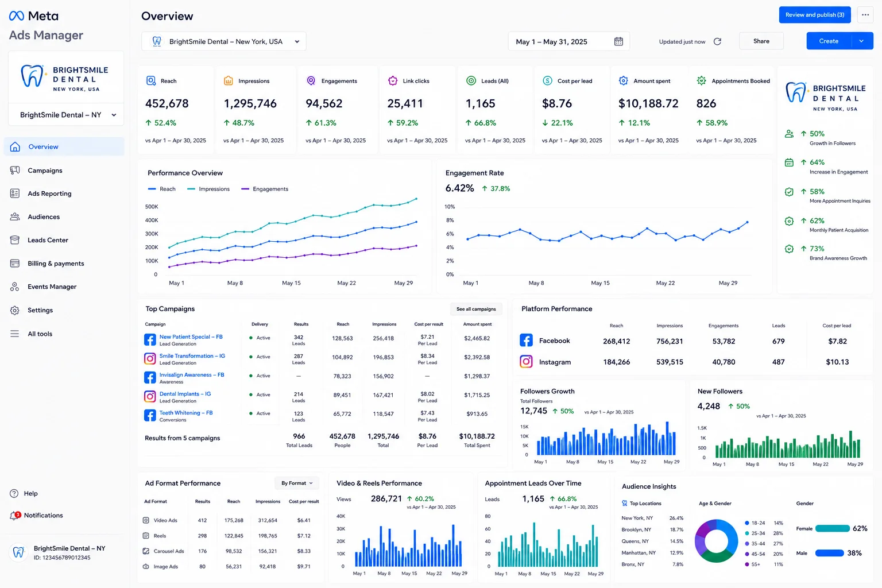Image resolution: width=882 pixels, height=588 pixels.
Task: Toggle the Impressions series in chart legend
Action: (208, 189)
